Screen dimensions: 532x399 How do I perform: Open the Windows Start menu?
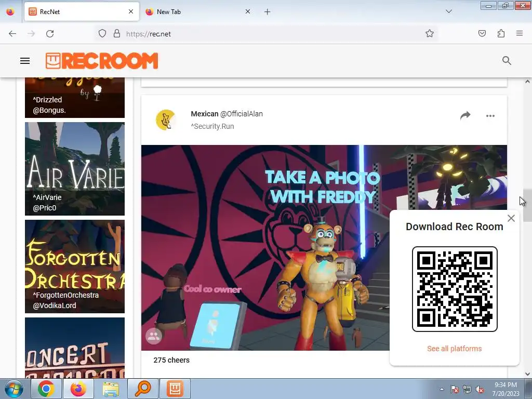click(14, 389)
